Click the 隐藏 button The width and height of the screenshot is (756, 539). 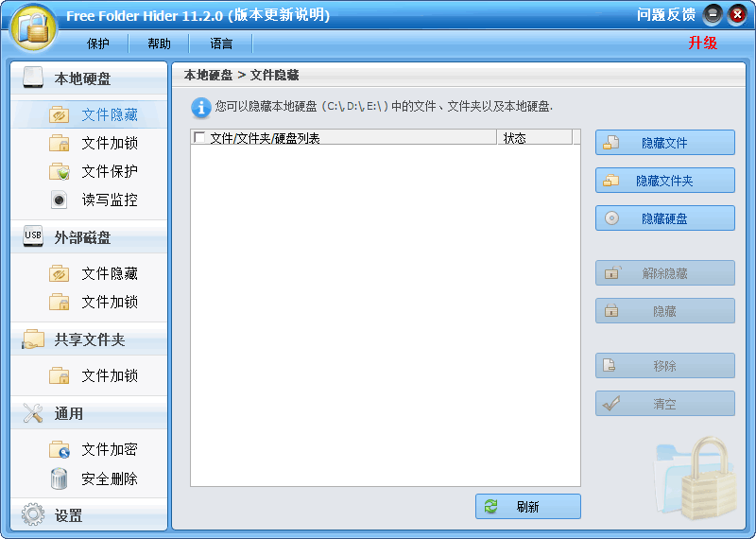click(x=665, y=311)
